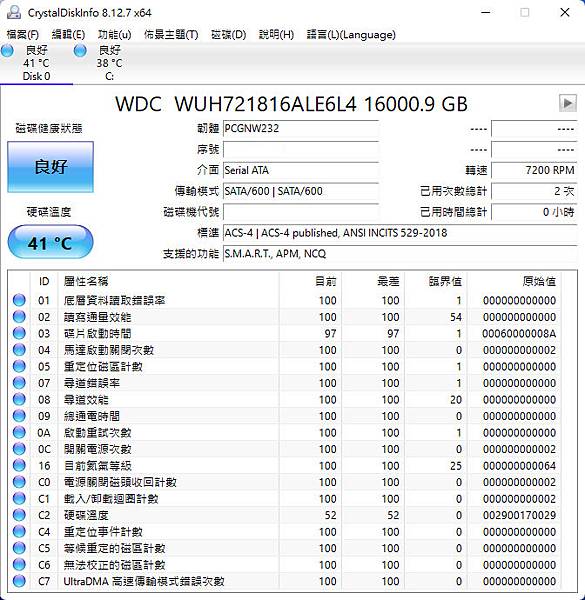Click the ID column header
The height and width of the screenshot is (600, 585).
point(44,282)
